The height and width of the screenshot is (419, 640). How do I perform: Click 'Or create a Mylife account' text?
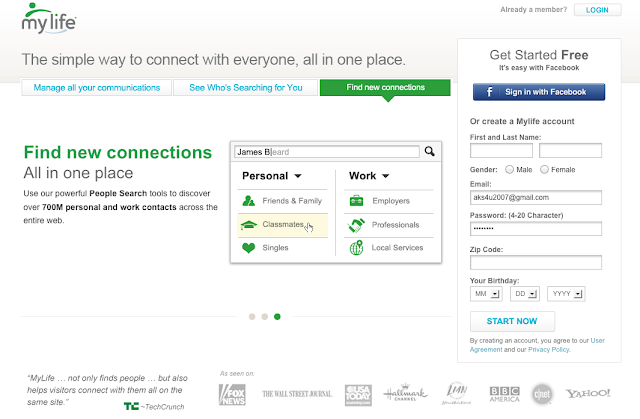[x=522, y=121]
